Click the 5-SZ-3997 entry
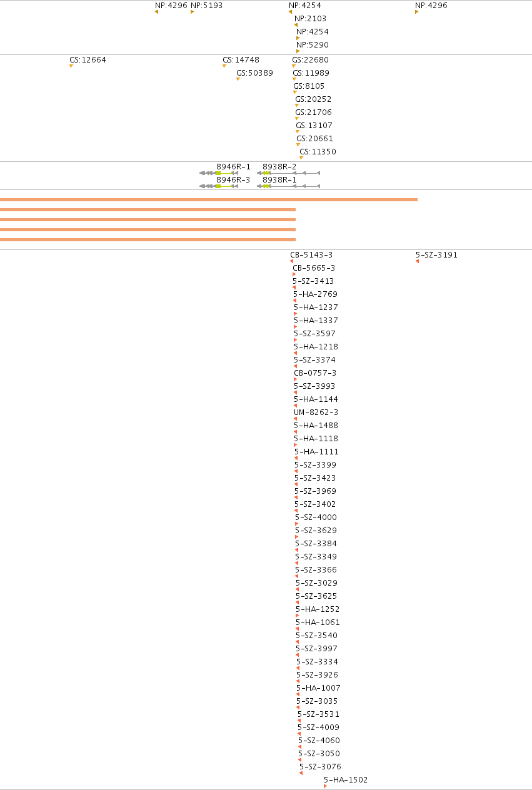 [x=317, y=649]
